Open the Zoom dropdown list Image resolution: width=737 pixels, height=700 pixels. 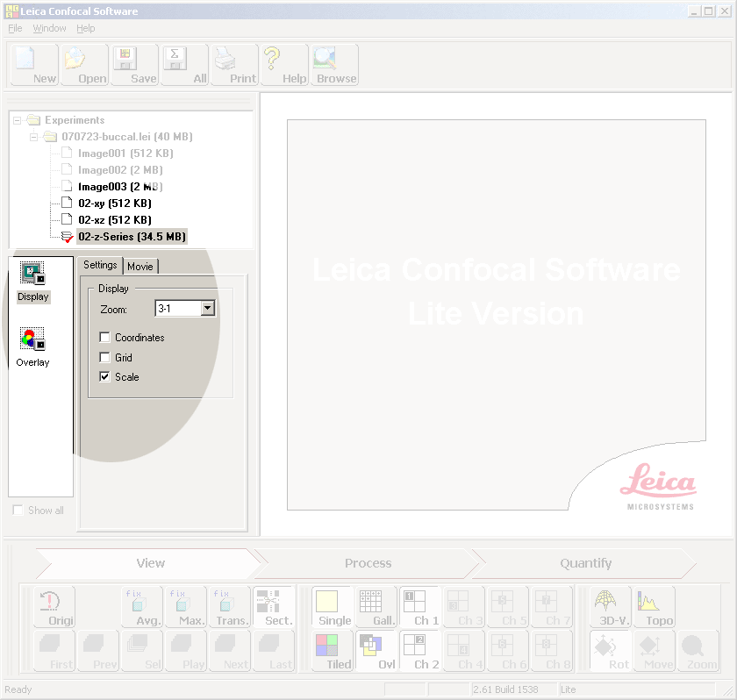pos(208,309)
